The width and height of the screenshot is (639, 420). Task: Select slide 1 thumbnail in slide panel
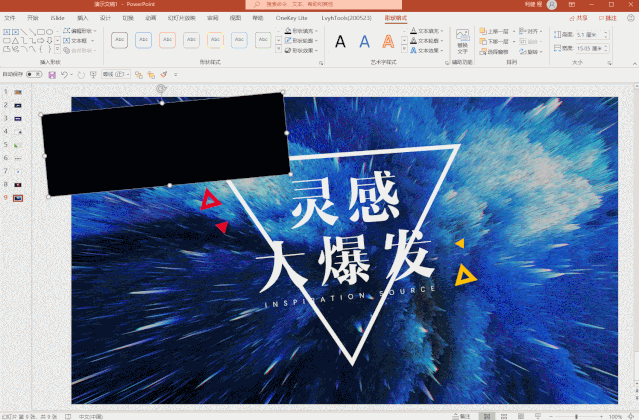[18, 92]
